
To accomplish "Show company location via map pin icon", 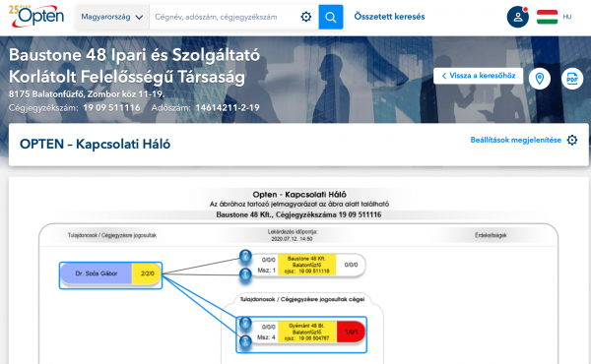I will pyautogui.click(x=540, y=79).
